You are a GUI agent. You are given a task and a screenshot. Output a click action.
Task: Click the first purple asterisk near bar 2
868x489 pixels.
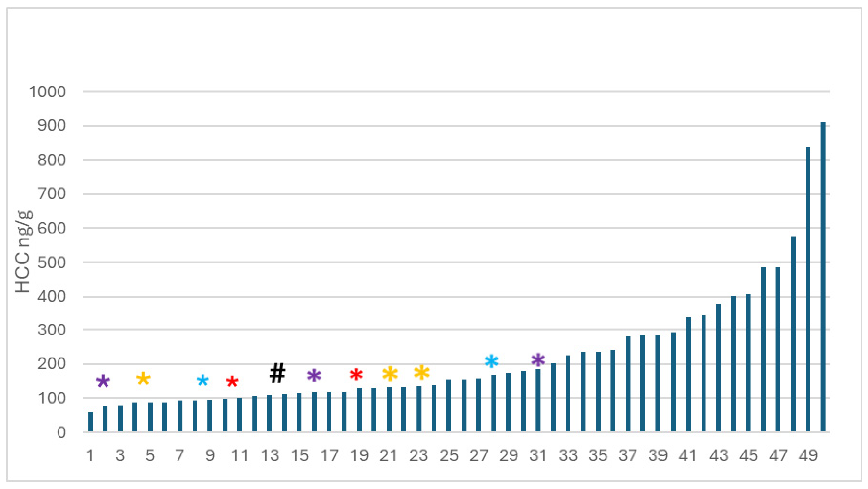[x=103, y=381]
